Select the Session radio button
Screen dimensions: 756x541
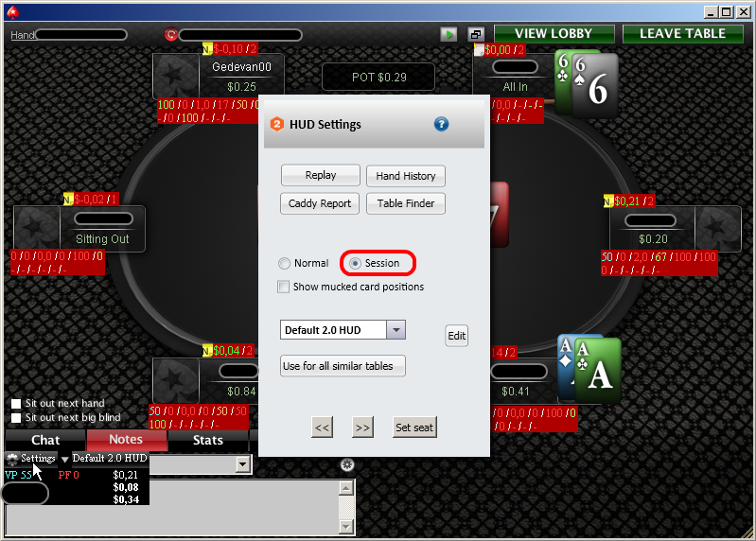click(x=356, y=263)
